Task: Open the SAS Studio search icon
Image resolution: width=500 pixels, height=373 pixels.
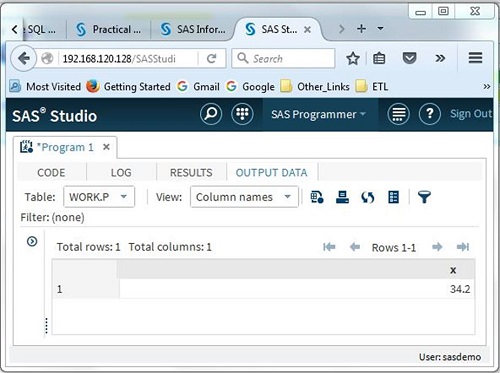Action: [x=211, y=114]
